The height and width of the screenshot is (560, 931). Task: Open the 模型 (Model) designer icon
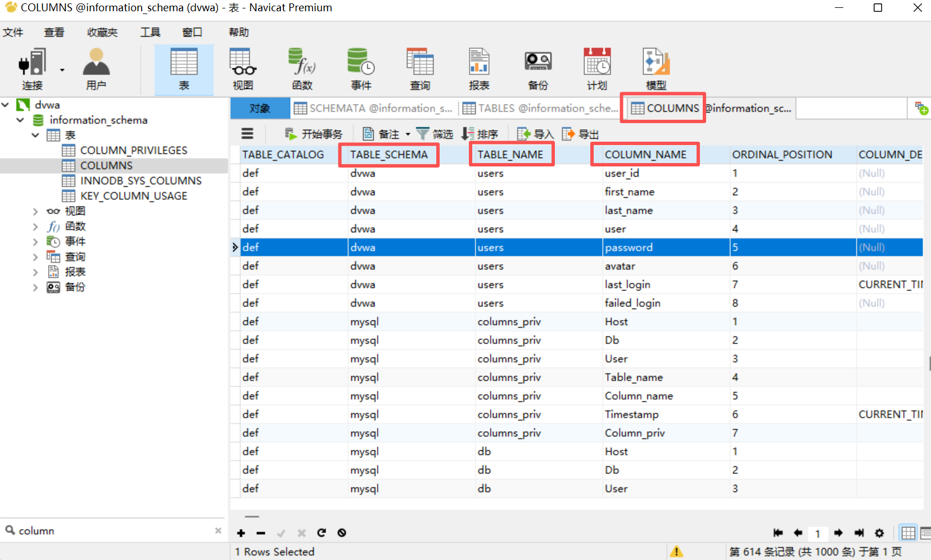[655, 67]
